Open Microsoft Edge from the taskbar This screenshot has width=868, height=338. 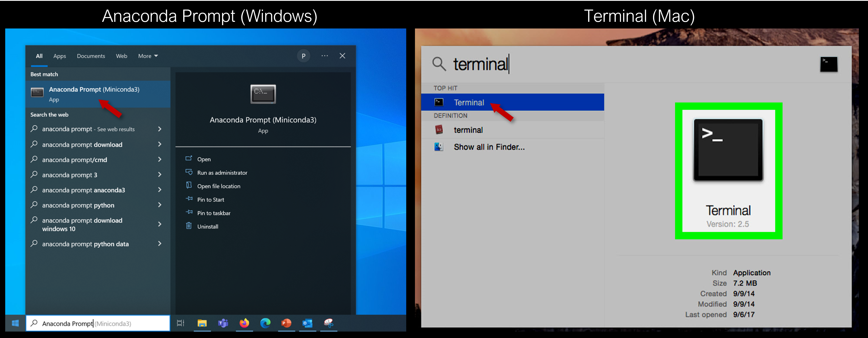coord(265,323)
